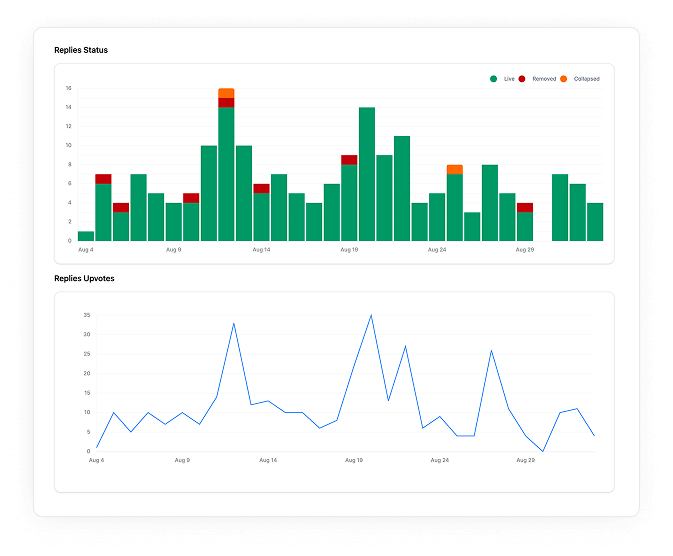Select the last green bar in Replies Status

click(595, 222)
